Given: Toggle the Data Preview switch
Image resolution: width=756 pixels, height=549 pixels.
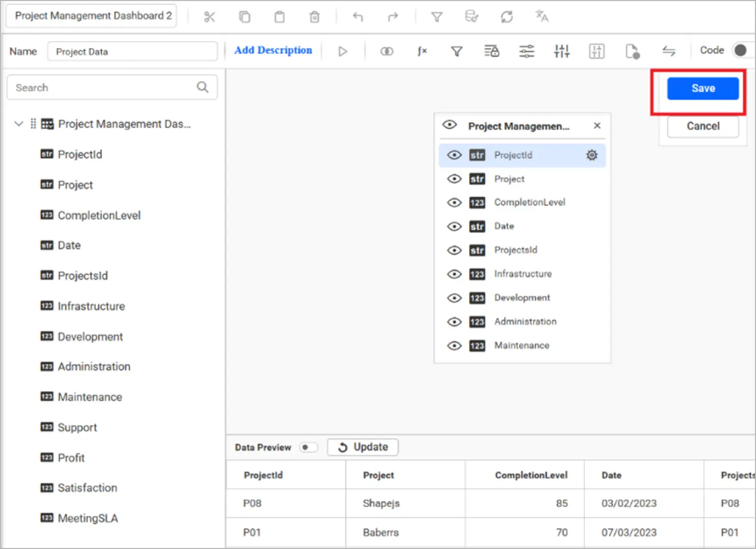Looking at the screenshot, I should tap(308, 447).
